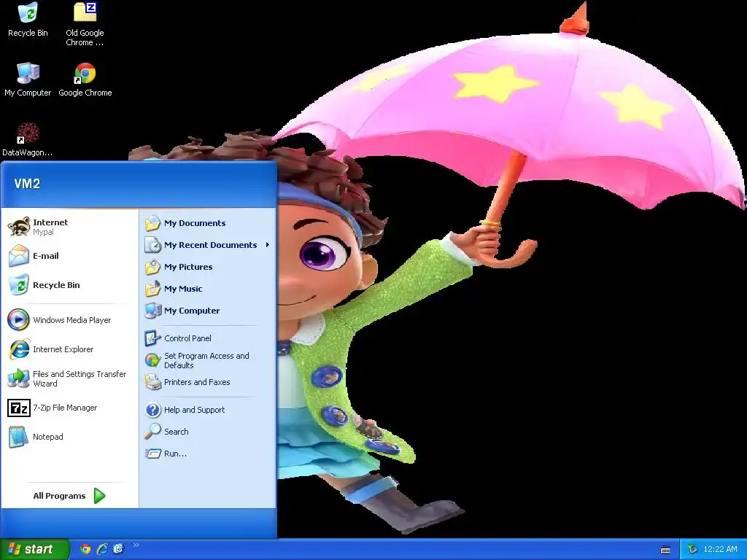Click system tray network icon
Viewport: 747px width, 560px height.
[693, 549]
